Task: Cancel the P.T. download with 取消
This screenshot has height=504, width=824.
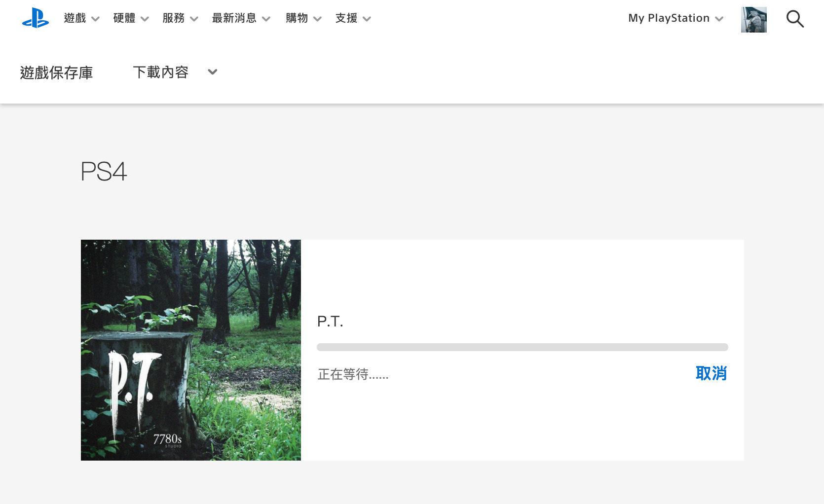Action: [711, 373]
